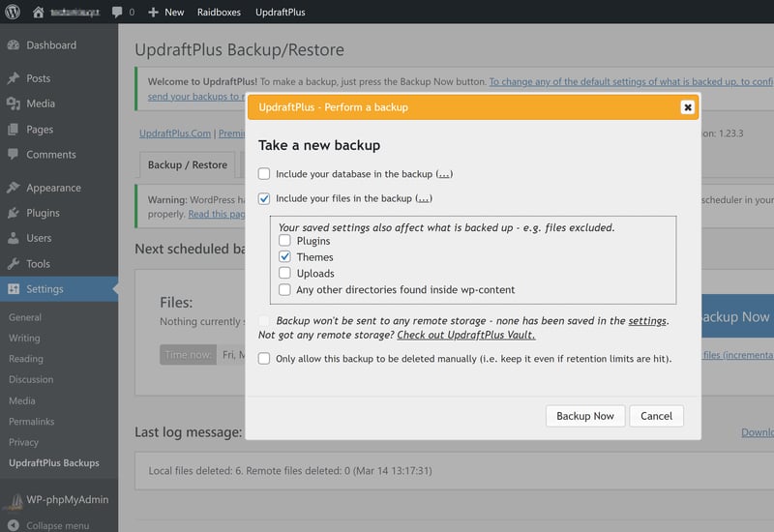
Task: Click the Dashboard icon in sidebar
Action: point(13,45)
